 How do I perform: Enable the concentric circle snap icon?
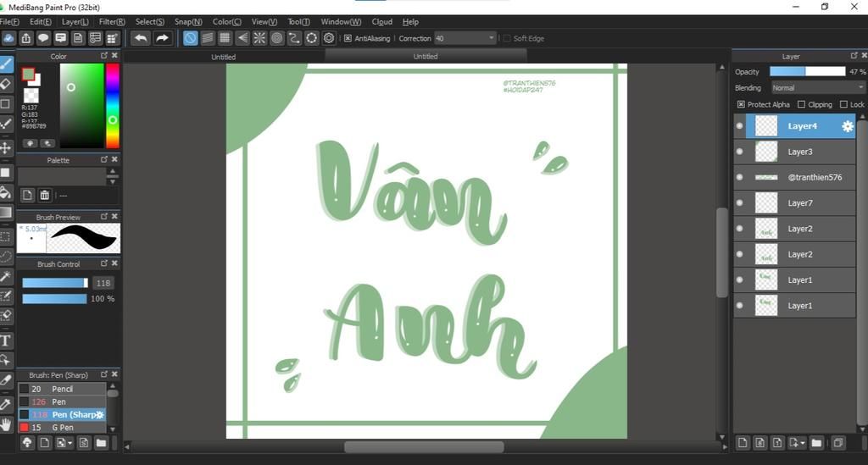pyautogui.click(x=277, y=38)
